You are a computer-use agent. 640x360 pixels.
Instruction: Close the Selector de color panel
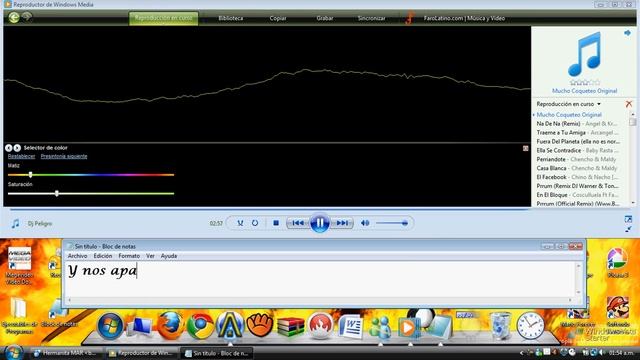(526, 148)
